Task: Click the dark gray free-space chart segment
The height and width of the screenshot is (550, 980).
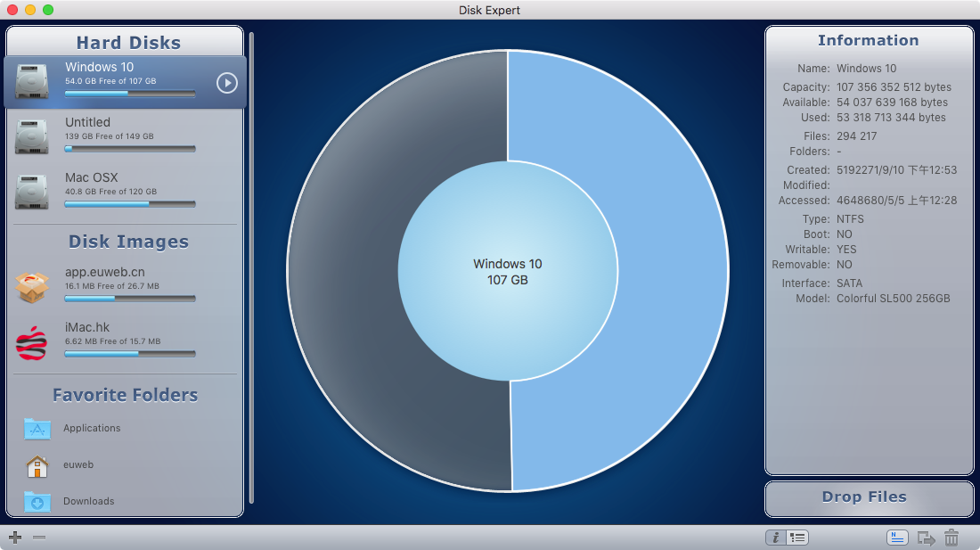Action: [344, 271]
